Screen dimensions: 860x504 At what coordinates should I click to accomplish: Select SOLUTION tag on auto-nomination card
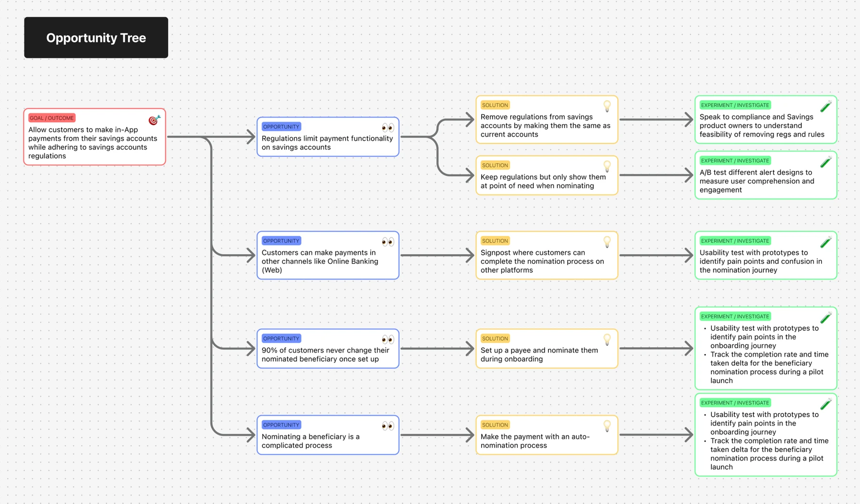pyautogui.click(x=495, y=425)
